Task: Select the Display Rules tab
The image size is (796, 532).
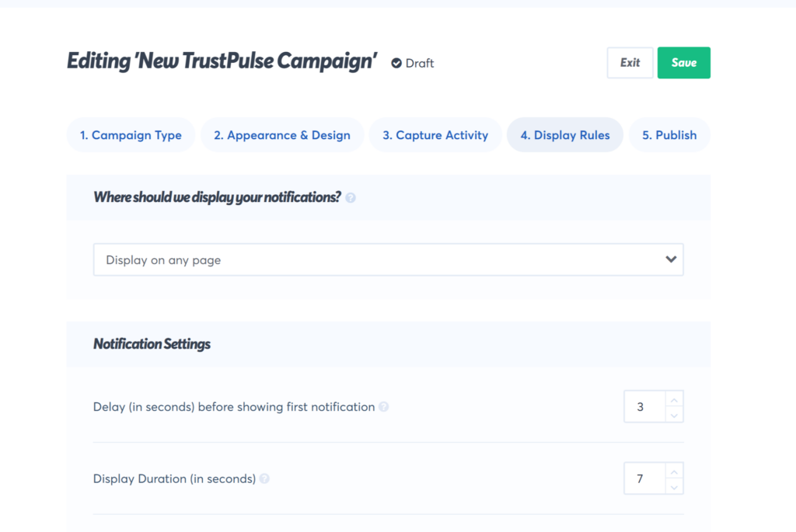Action: point(565,135)
